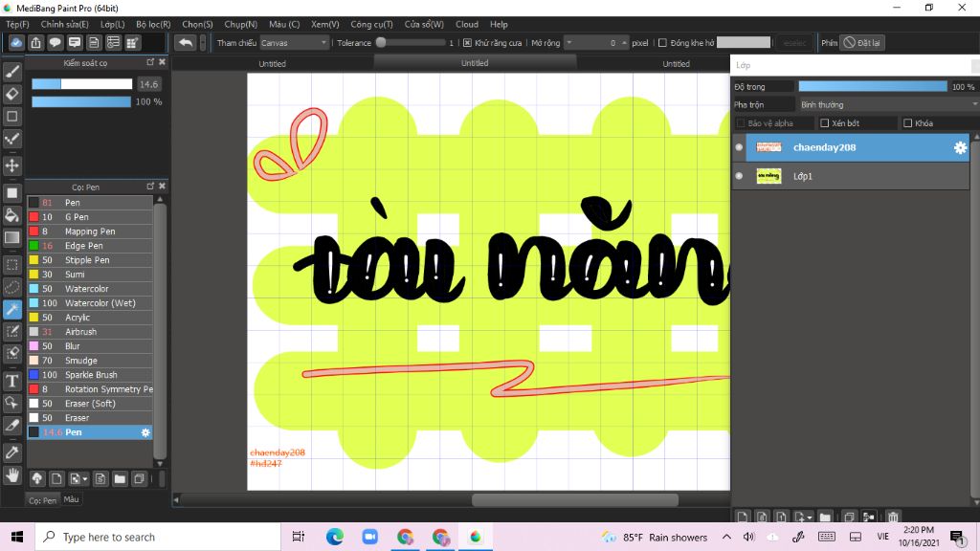The height and width of the screenshot is (551, 980).
Task: Select the Eraser tool in the toolbar
Action: tap(11, 94)
